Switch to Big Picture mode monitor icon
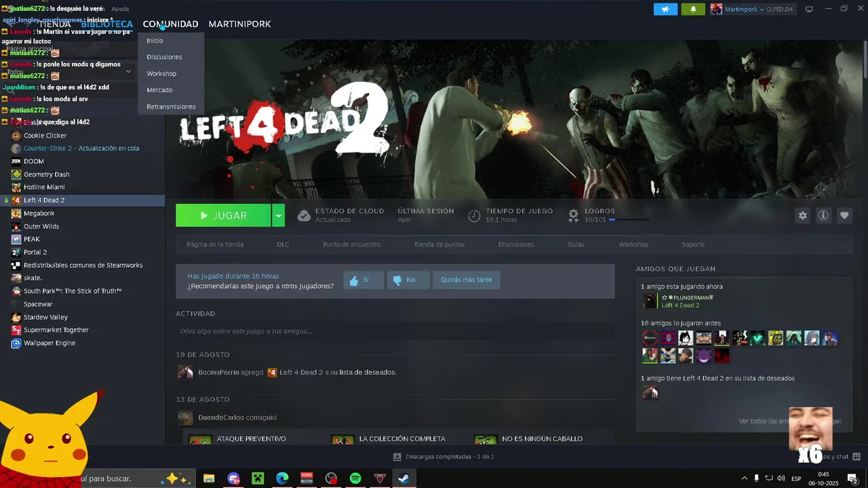 809,9
